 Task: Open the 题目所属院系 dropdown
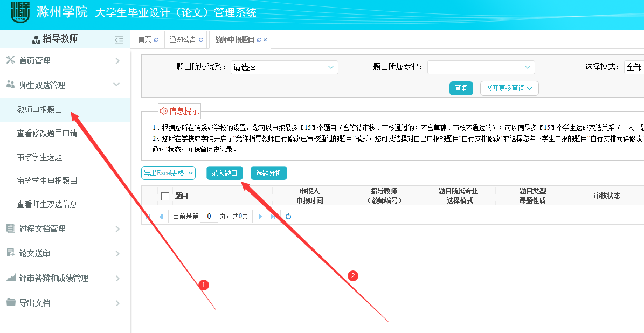pyautogui.click(x=284, y=67)
